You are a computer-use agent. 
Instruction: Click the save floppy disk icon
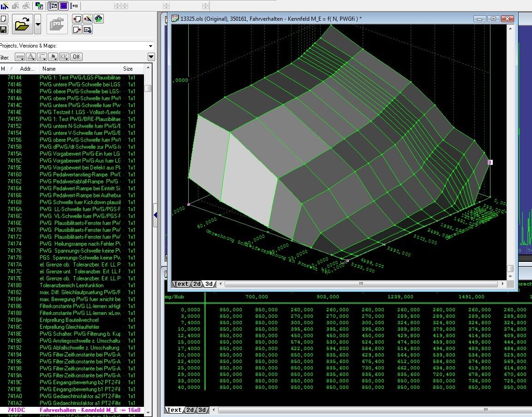(x=3, y=30)
